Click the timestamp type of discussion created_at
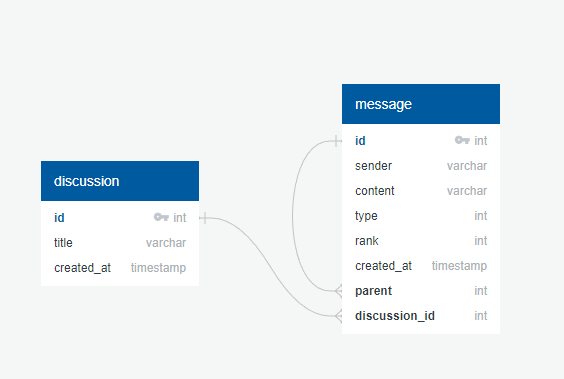This screenshot has height=379, width=564. click(158, 268)
